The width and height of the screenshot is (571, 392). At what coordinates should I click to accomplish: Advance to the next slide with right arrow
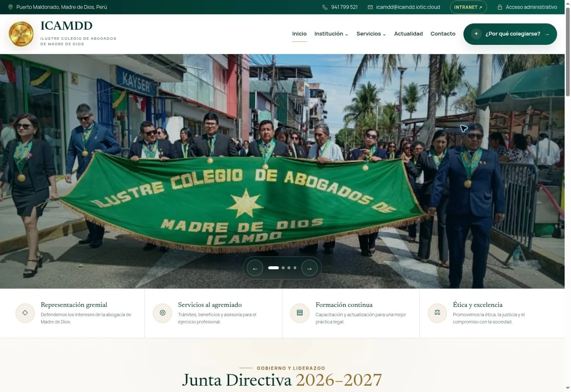309,268
